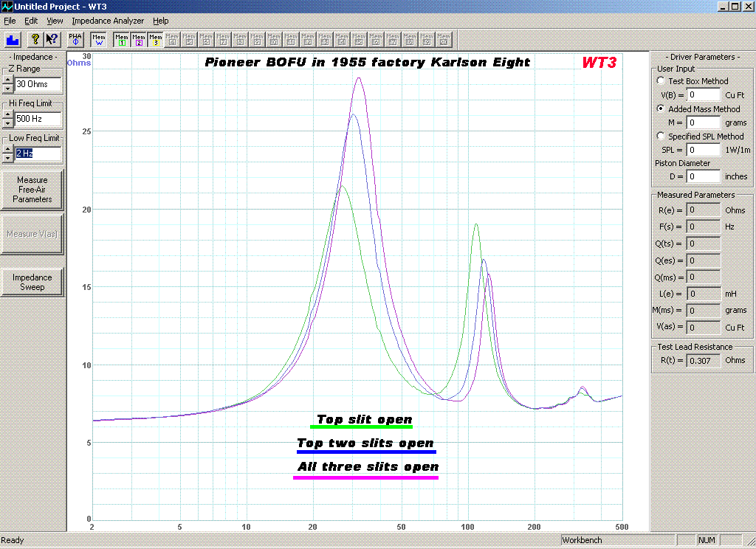Image resolution: width=756 pixels, height=549 pixels.
Task: Click the "NUM" status bar indicator
Action: 707,540
